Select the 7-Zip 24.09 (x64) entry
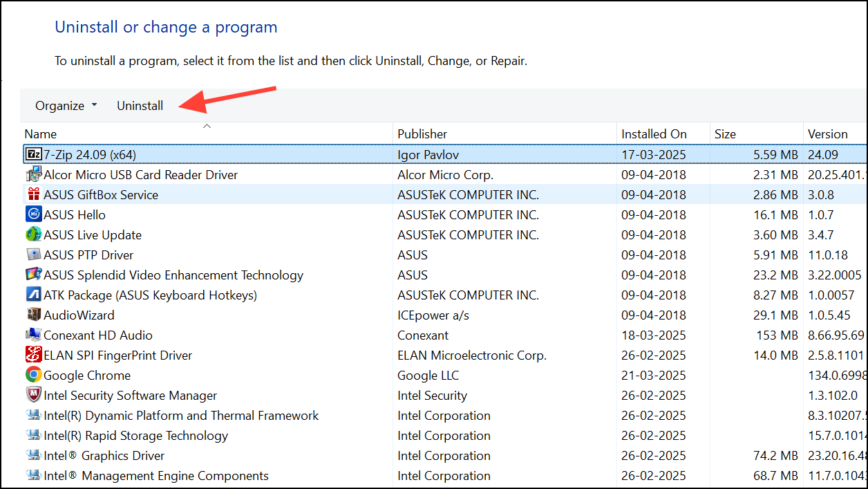 pos(444,154)
